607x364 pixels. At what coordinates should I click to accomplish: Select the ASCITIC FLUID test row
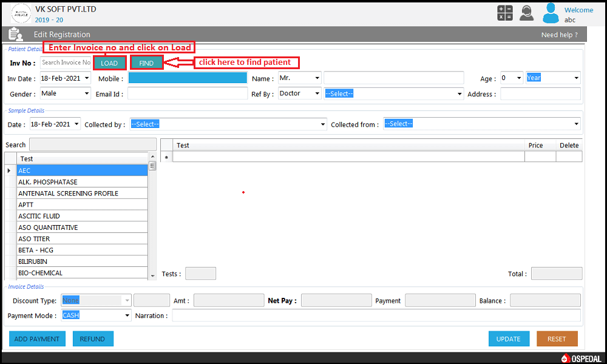click(82, 216)
